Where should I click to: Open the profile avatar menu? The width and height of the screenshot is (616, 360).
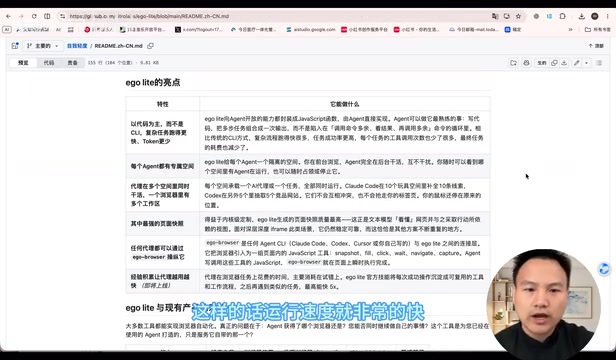tap(595, 16)
